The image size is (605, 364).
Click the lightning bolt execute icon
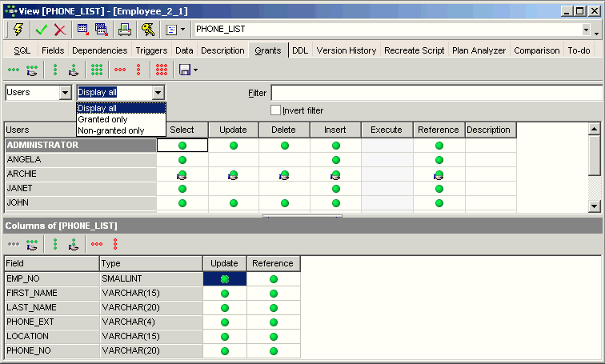[x=18, y=30]
